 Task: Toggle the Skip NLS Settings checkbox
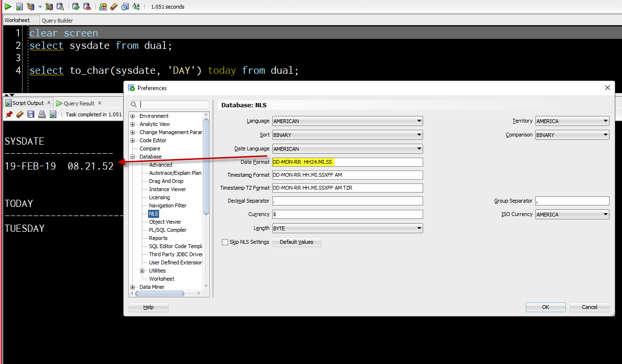click(225, 242)
